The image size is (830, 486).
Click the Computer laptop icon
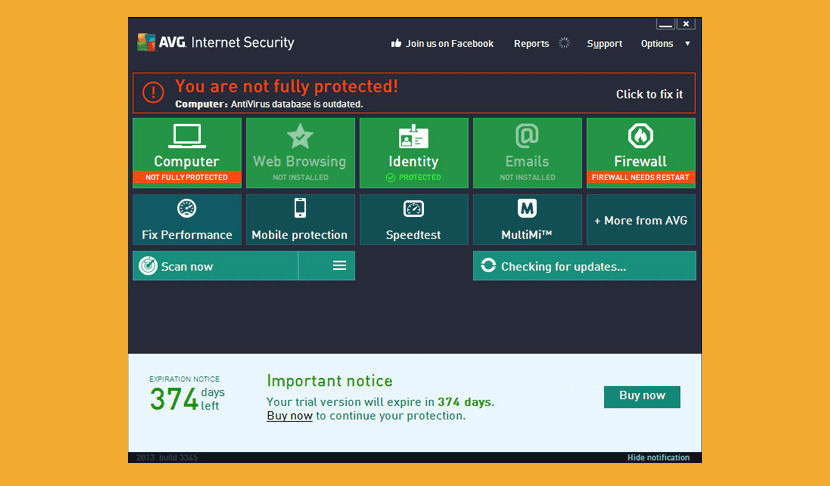187,136
